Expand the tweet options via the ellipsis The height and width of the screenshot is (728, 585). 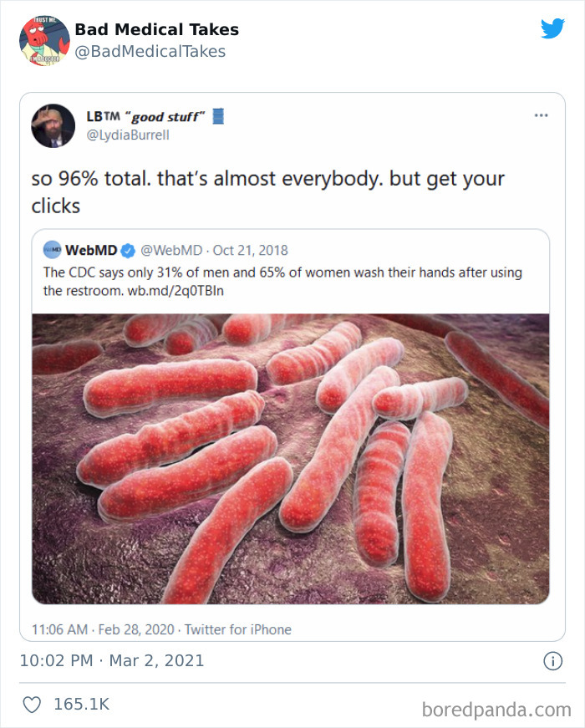pos(541,114)
